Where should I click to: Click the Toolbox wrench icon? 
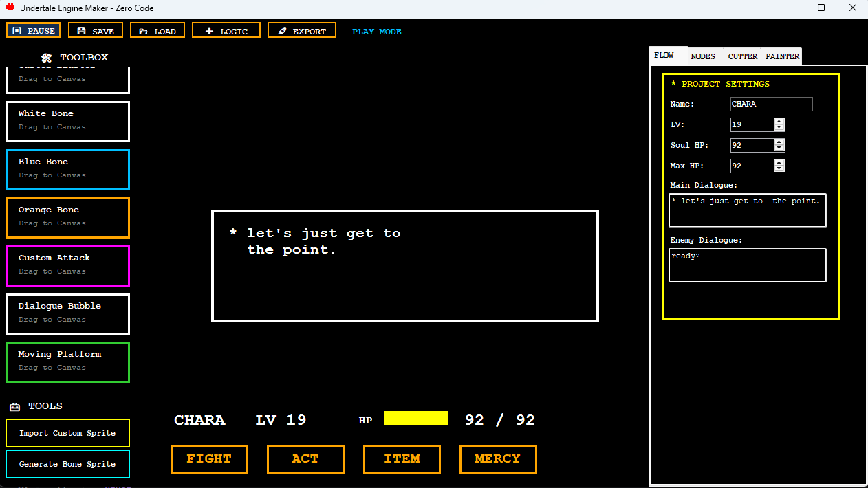pos(46,58)
